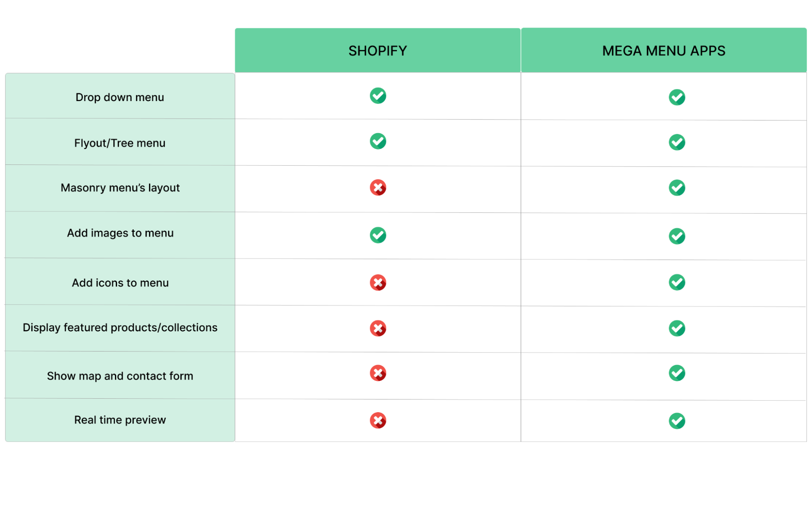
Task: Click Mega Menu Apps check for Display featured products/collections
Action: [677, 328]
